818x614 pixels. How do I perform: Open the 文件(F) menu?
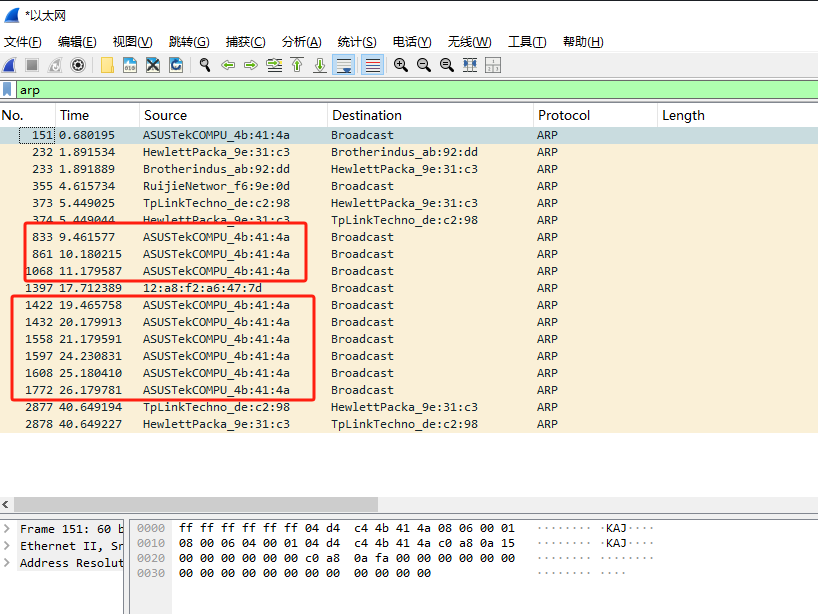pos(22,42)
